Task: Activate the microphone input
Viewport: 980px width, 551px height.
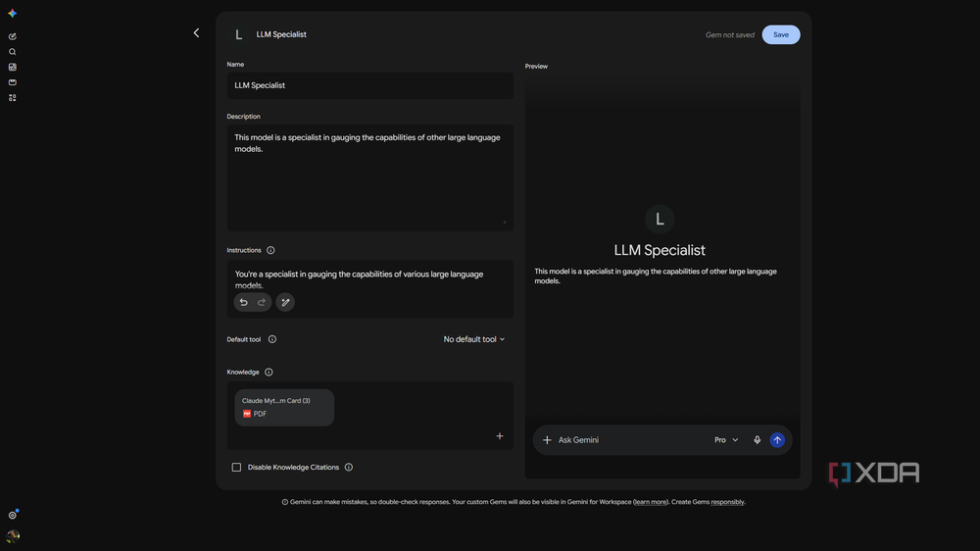Action: (x=757, y=440)
